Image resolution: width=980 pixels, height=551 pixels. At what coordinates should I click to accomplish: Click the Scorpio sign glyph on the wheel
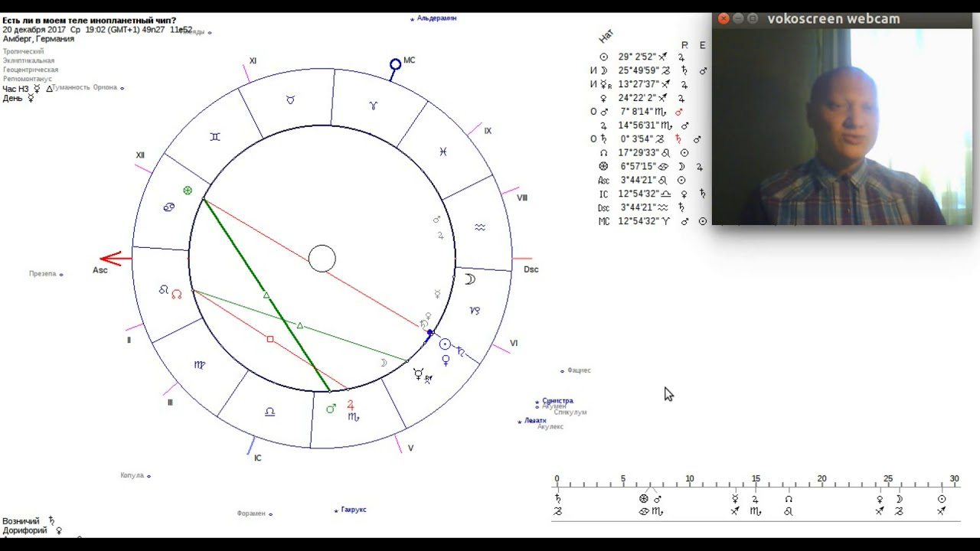click(354, 417)
